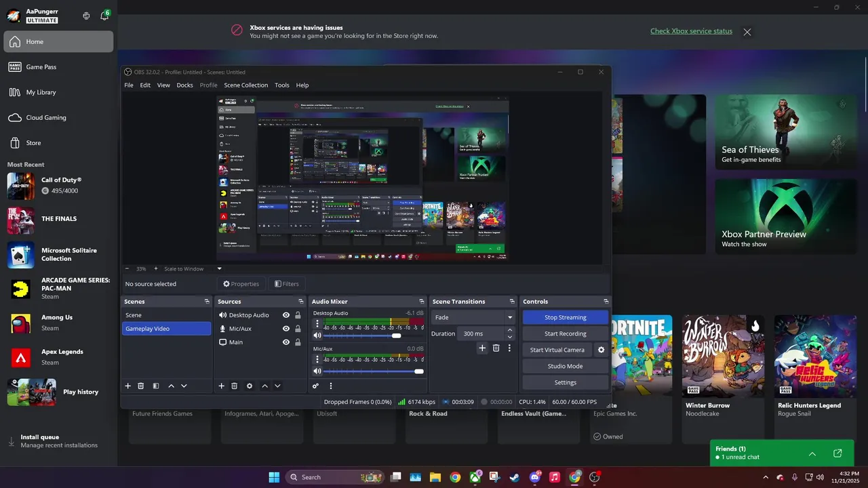Decrease transition Duration with down arrow
This screenshot has width=868, height=488.
point(510,337)
